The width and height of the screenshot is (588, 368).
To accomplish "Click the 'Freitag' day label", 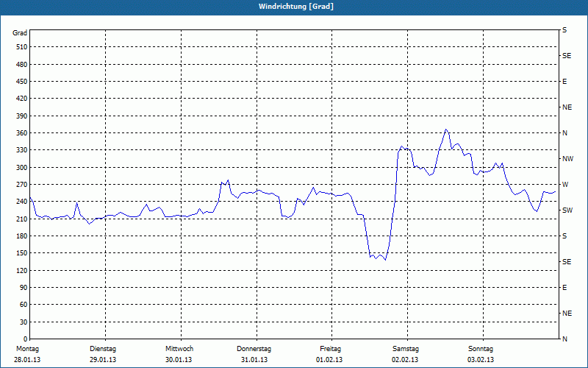I will [330, 349].
